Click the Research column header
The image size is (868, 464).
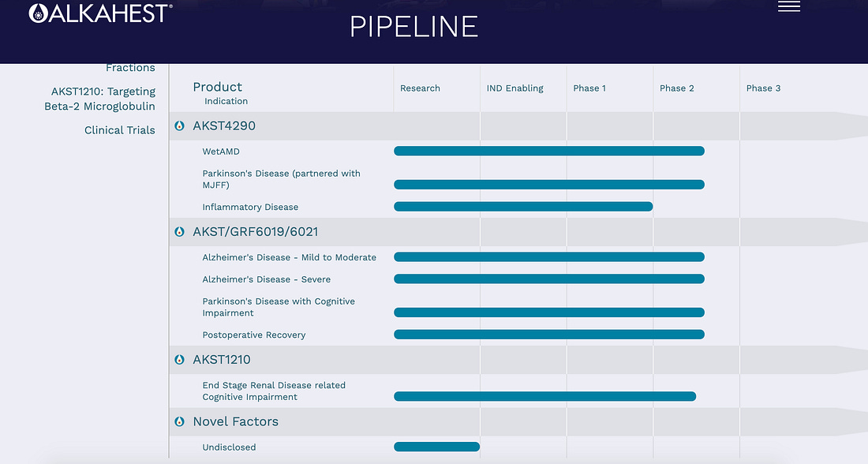click(420, 88)
